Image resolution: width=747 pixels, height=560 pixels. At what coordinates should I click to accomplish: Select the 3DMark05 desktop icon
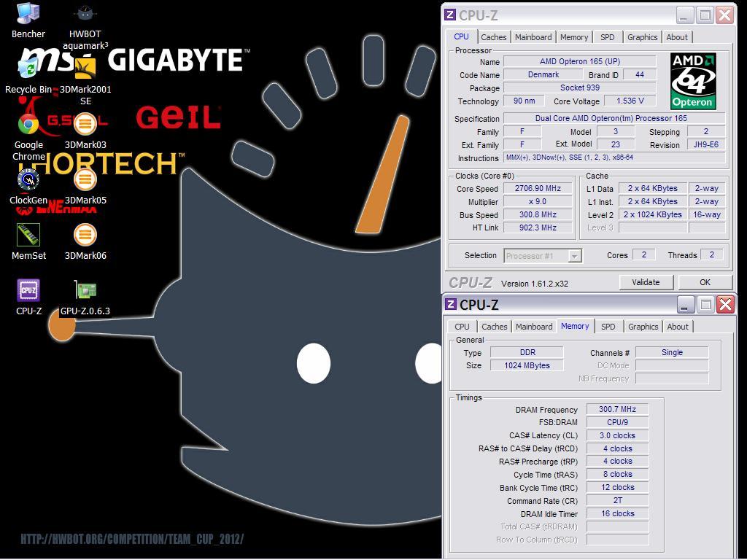click(x=85, y=187)
